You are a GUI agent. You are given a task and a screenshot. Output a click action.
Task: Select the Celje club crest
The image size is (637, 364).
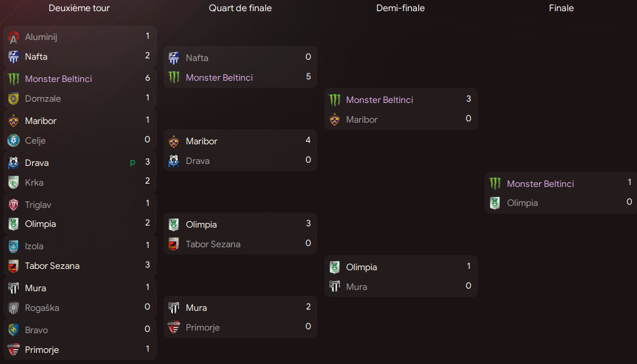(13, 140)
